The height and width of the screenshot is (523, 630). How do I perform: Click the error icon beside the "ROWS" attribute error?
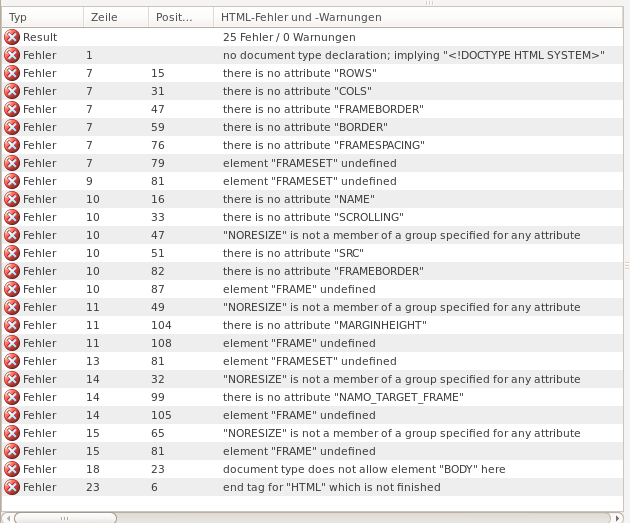[12, 73]
